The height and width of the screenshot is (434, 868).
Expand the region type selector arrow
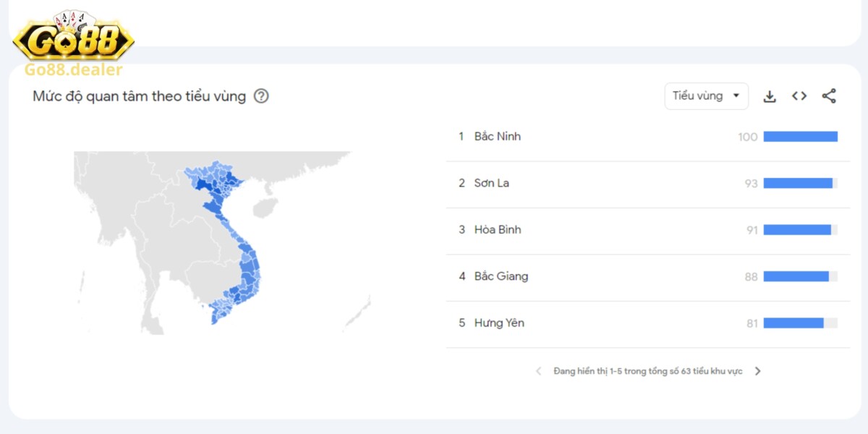(x=737, y=95)
